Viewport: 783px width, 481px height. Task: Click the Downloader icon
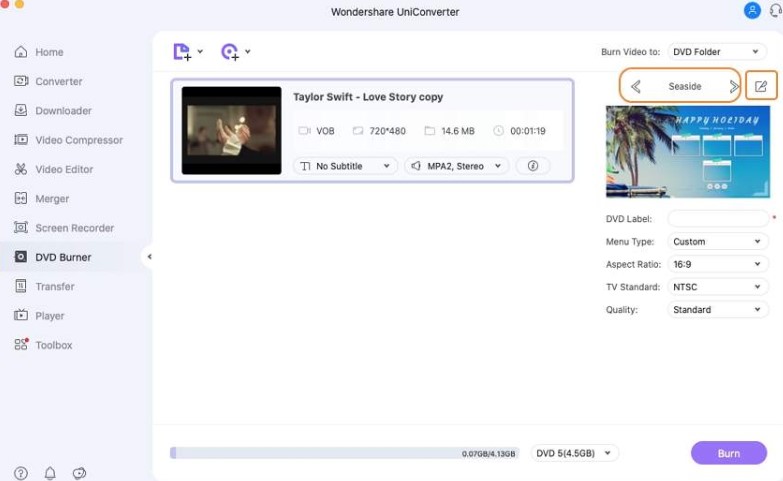(20, 110)
